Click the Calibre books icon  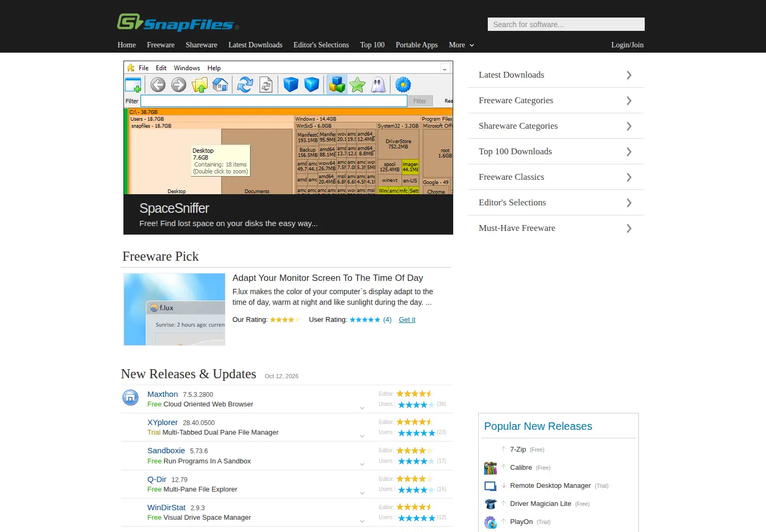pos(490,468)
